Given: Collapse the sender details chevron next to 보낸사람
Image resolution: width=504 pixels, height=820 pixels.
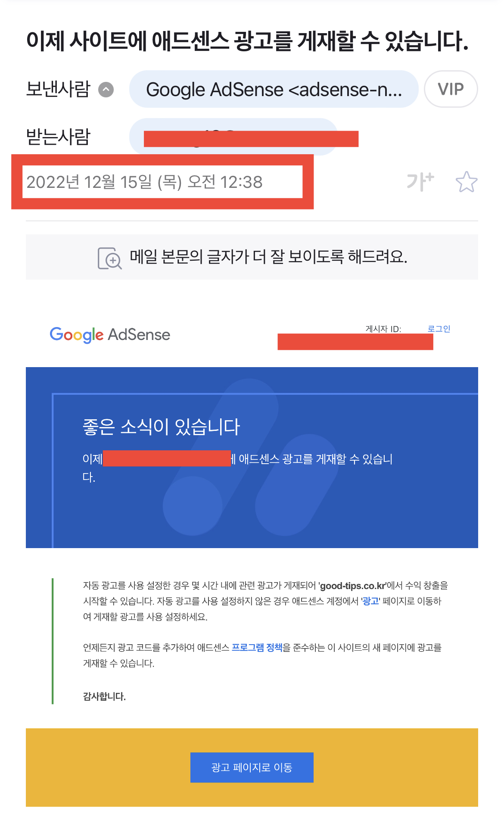Looking at the screenshot, I should 106,90.
